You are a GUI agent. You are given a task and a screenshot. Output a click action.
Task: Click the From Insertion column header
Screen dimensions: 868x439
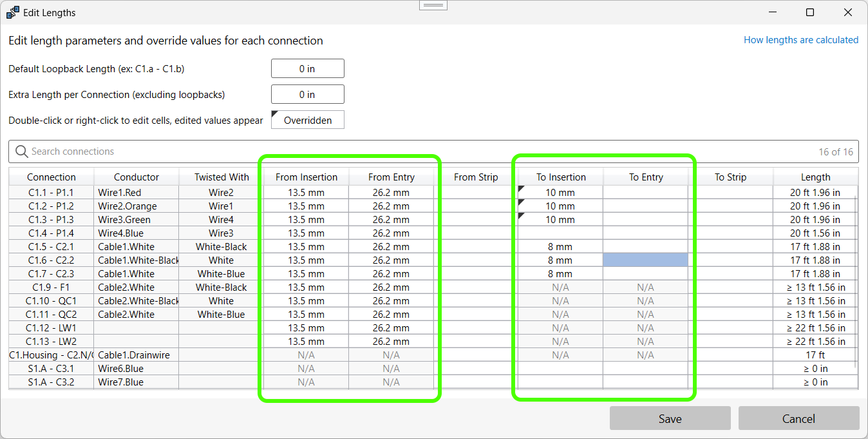tap(307, 177)
